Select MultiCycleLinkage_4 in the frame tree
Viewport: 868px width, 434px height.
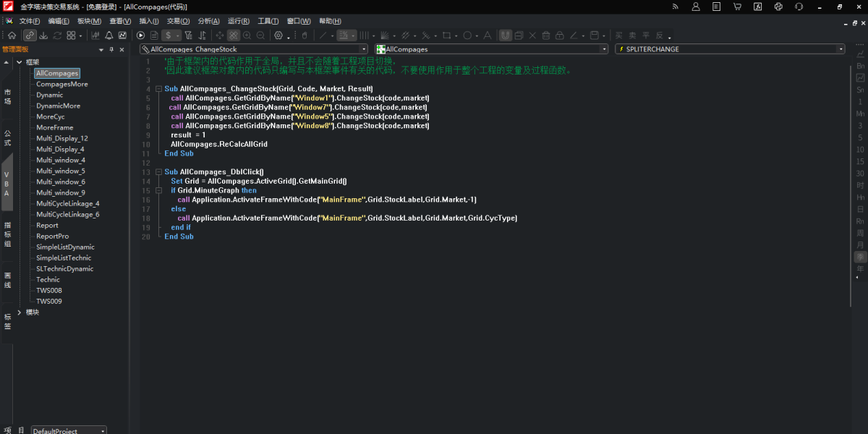click(68, 203)
